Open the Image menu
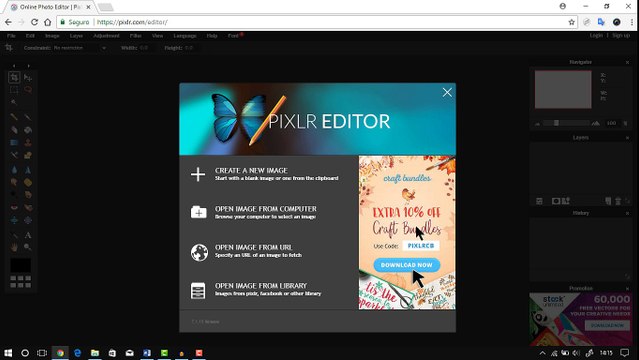The image size is (639, 360). 52,36
